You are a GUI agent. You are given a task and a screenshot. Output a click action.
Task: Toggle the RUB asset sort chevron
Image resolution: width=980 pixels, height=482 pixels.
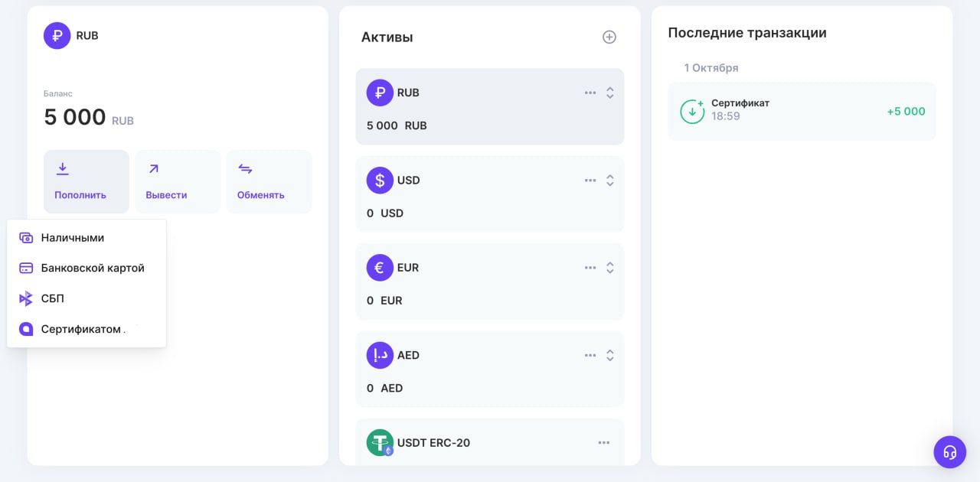tap(609, 92)
